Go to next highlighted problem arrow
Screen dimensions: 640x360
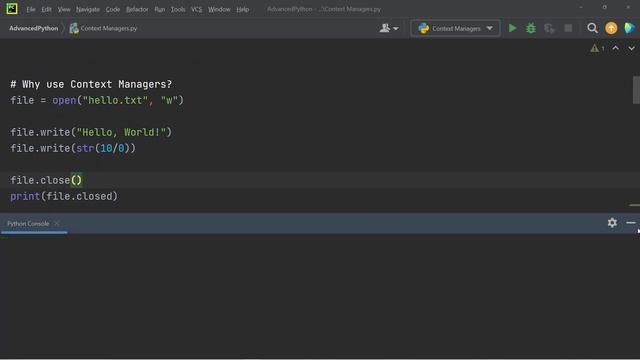[631, 49]
